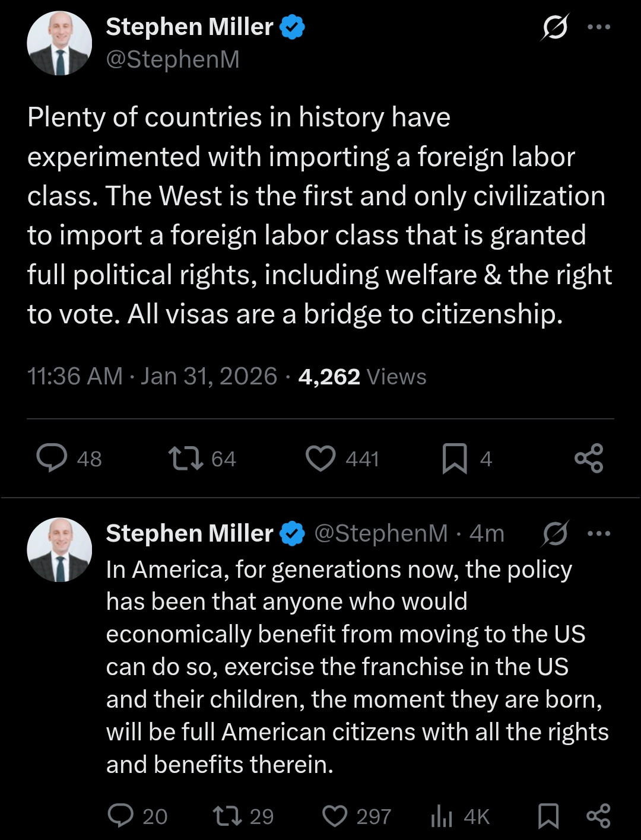The width and height of the screenshot is (641, 840).
Task: Open the 11:36 AM Jan 31, 2026 timestamp
Action: pyautogui.click(x=152, y=377)
